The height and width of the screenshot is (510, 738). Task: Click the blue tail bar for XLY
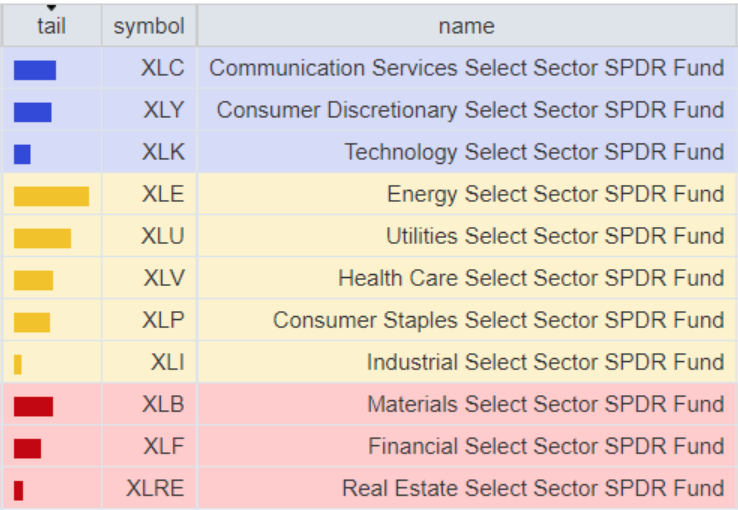click(x=32, y=111)
